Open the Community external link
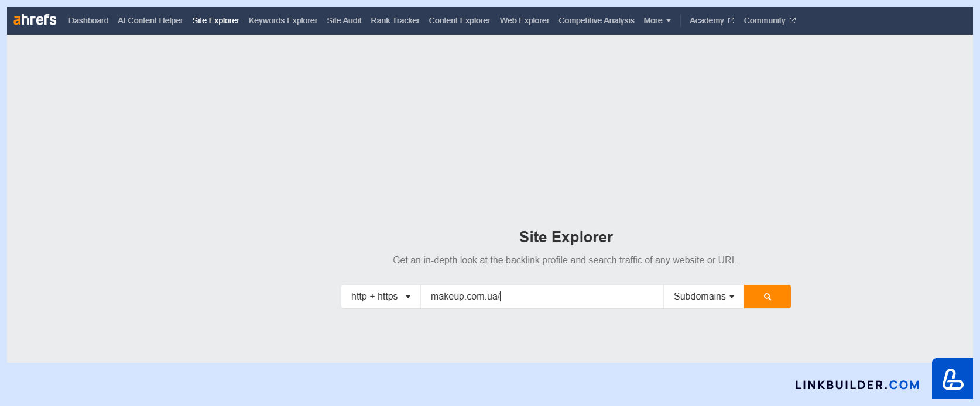The height and width of the screenshot is (406, 980). point(770,20)
